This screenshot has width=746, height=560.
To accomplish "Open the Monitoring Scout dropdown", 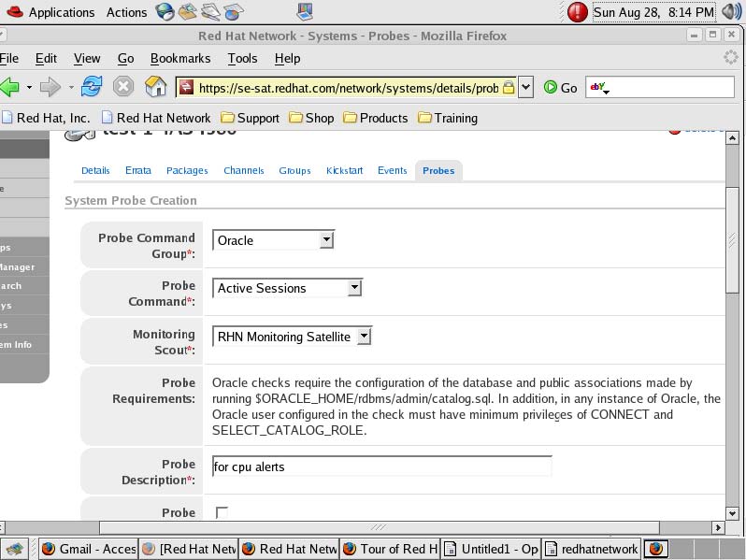I will (x=292, y=337).
